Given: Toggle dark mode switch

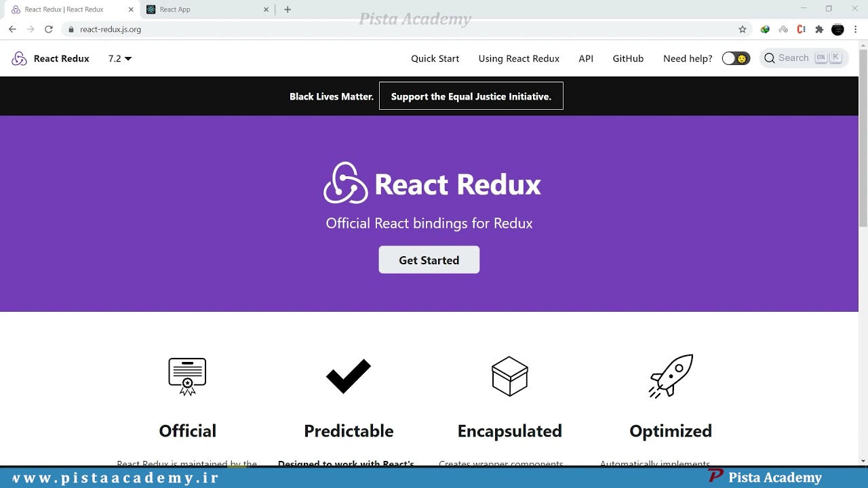Looking at the screenshot, I should (736, 58).
